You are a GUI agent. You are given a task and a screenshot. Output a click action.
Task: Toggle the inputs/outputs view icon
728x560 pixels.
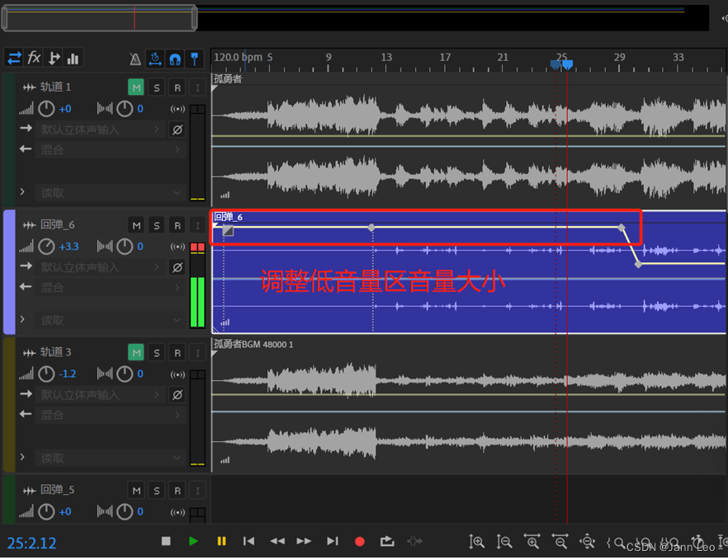[x=14, y=58]
